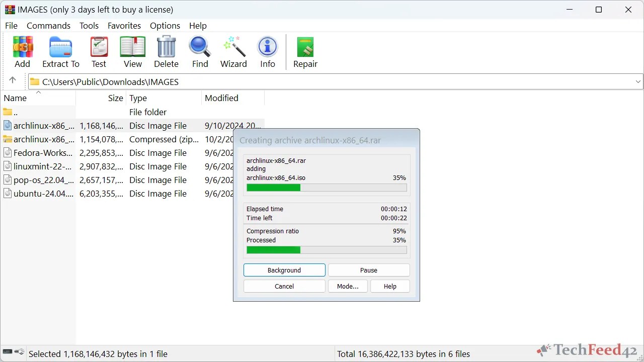The image size is (644, 362).
Task: Select linuxmint-22-... file name
Action: point(43,166)
